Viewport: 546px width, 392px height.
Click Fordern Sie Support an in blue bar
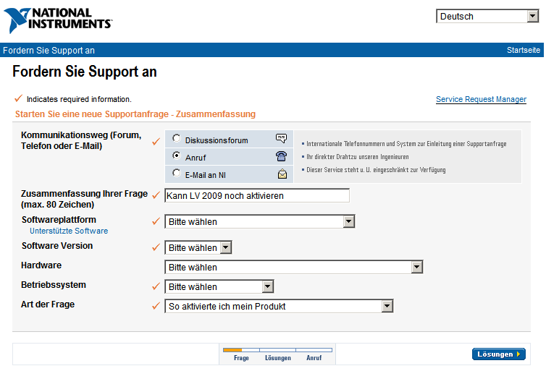click(49, 51)
